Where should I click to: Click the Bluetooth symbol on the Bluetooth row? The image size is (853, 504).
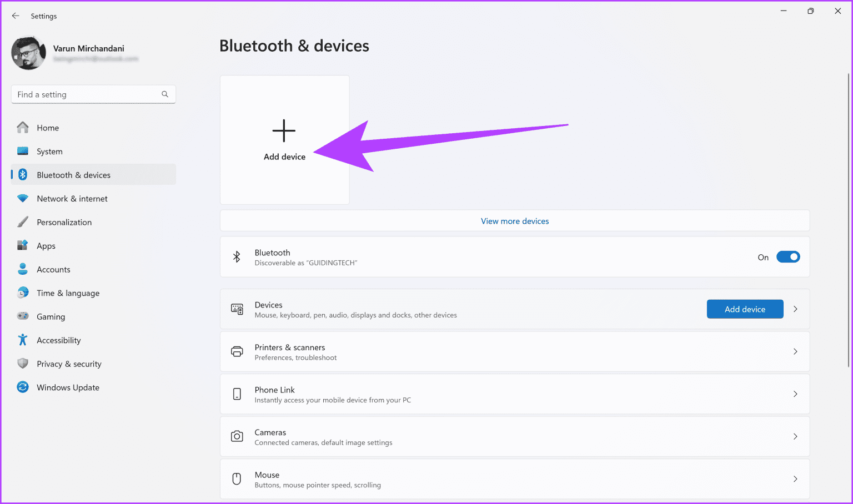point(237,256)
